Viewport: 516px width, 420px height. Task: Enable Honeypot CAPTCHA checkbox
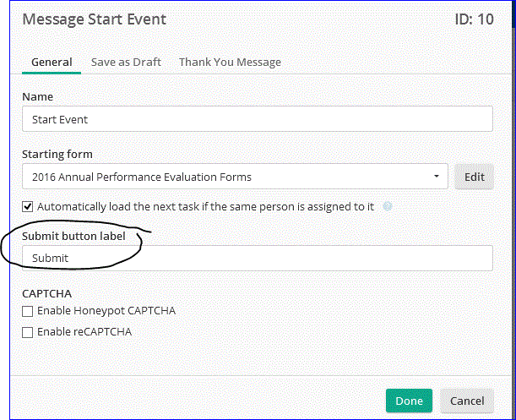[x=28, y=311]
